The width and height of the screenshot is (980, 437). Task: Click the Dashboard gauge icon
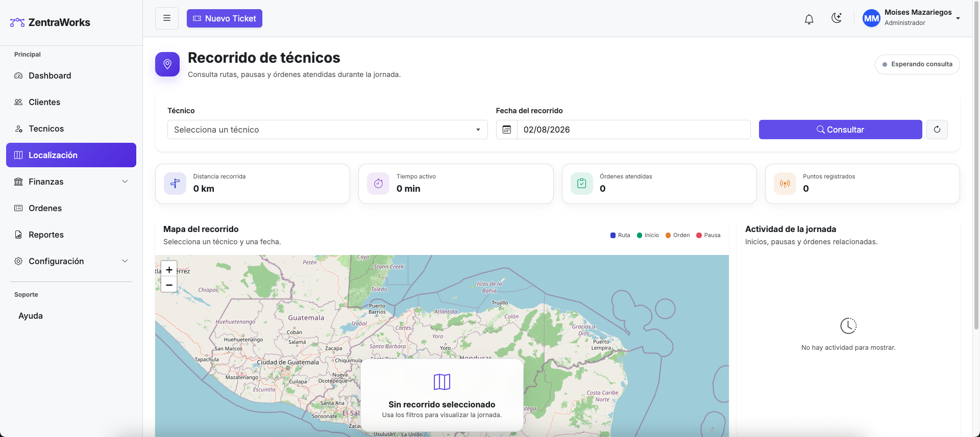pos(18,75)
